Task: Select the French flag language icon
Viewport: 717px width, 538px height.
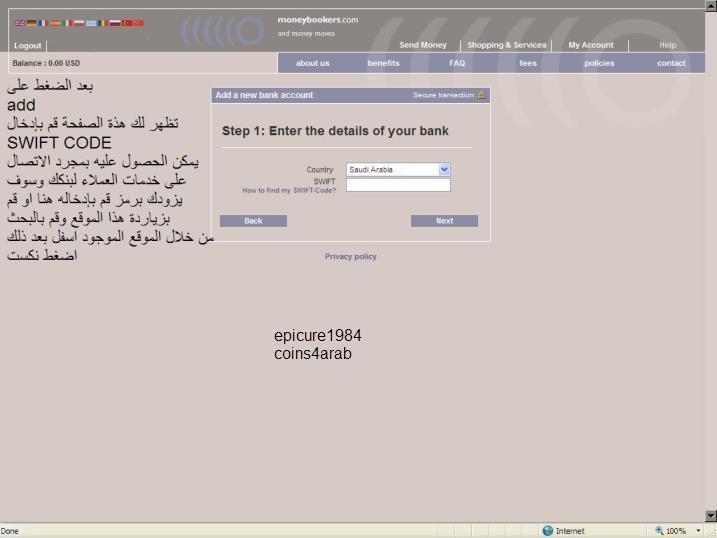Action: [43, 23]
